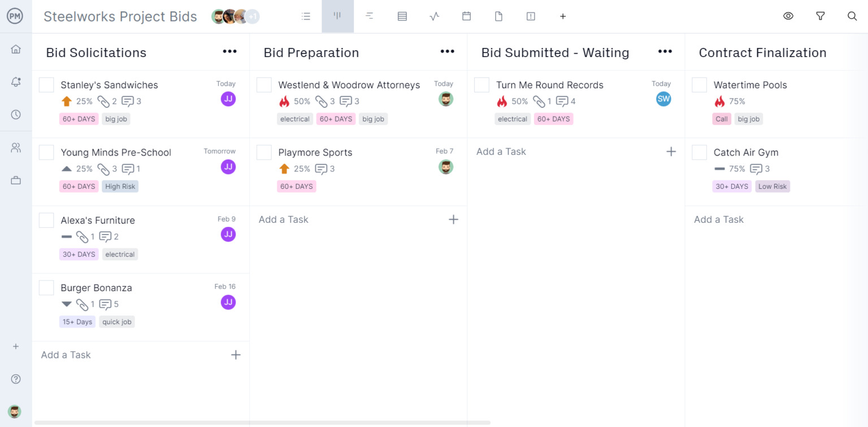
Task: Open Bid Solicitations column options menu
Action: (229, 52)
